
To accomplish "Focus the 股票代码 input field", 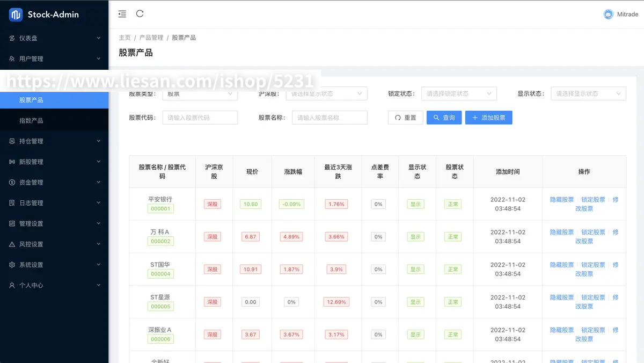I will point(200,118).
